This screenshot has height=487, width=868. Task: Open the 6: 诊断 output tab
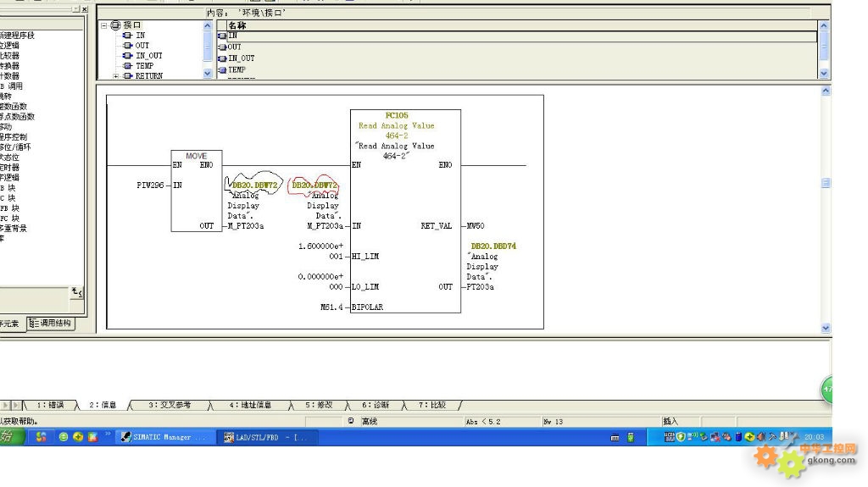pos(376,405)
